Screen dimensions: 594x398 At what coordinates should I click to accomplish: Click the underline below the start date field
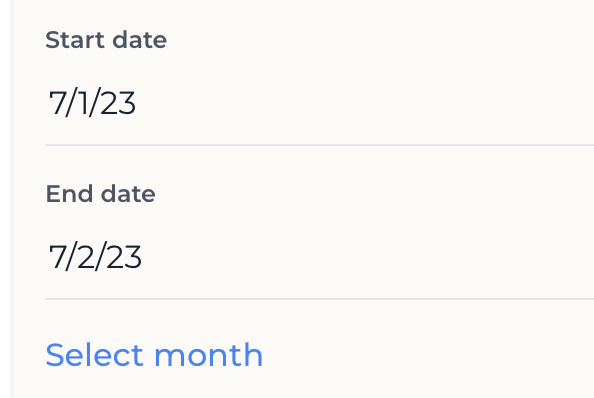[319, 145]
